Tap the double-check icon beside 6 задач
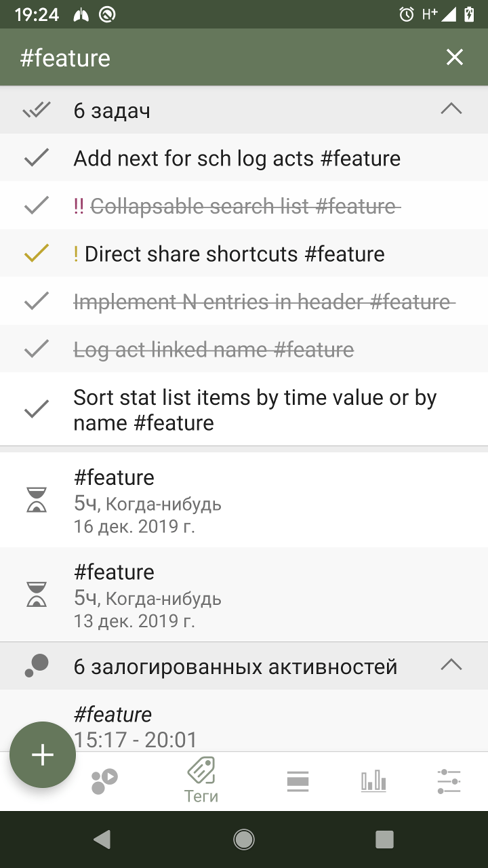Screen dimensions: 488x868 [x=37, y=110]
